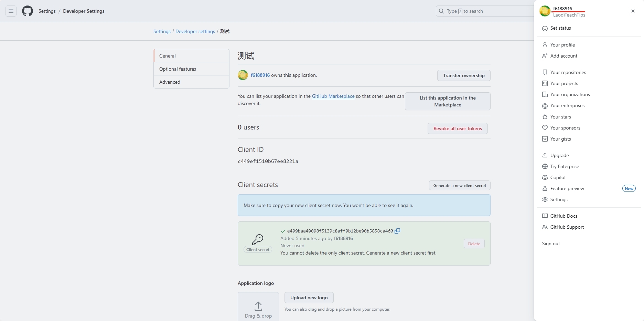Screen dimensions: 644x321
Task: Click the Upload new logo button
Action: point(309,298)
